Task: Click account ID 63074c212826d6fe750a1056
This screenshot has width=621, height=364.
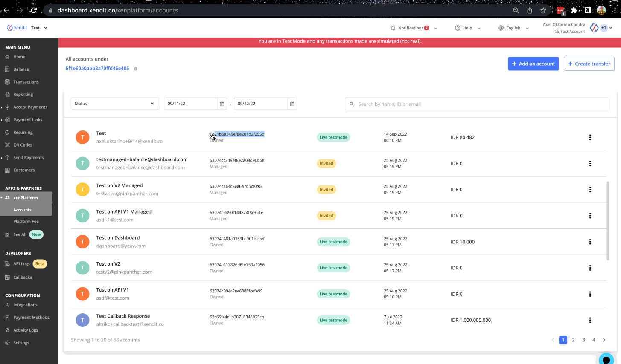Action: pyautogui.click(x=237, y=265)
